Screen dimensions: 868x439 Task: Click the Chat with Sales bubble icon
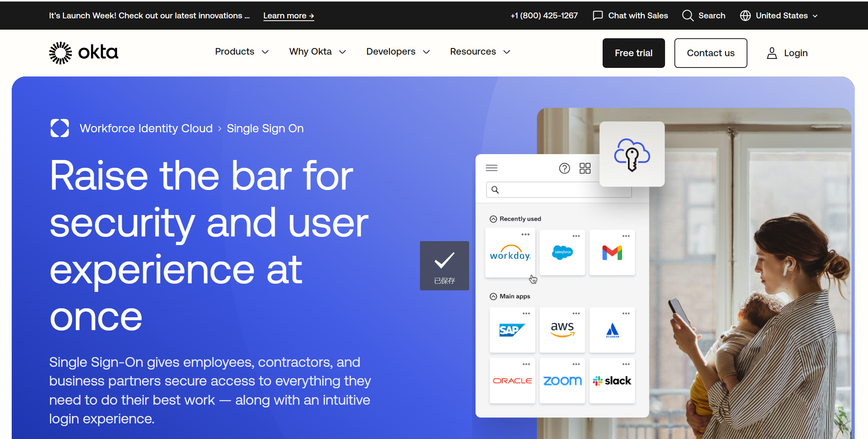(598, 16)
